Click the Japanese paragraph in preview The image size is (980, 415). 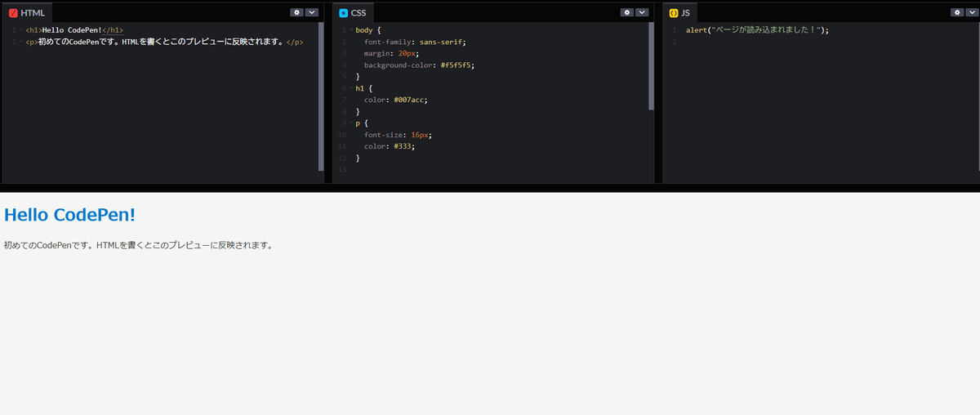(138, 245)
